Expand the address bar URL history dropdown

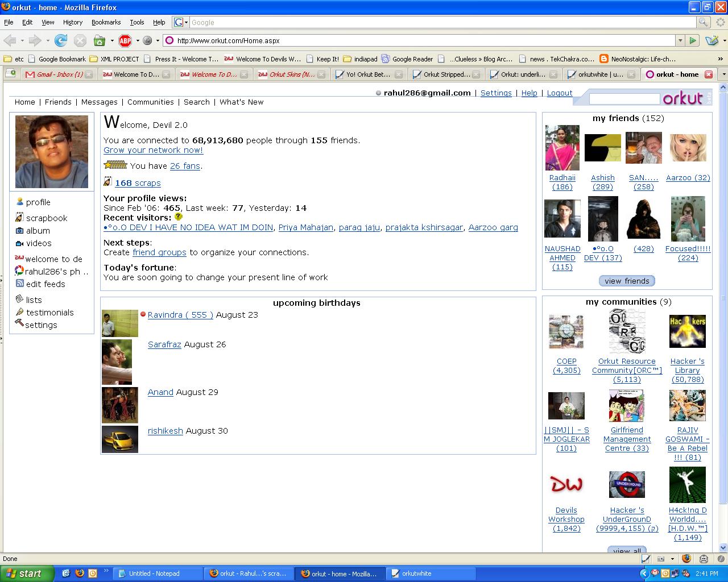coord(680,40)
